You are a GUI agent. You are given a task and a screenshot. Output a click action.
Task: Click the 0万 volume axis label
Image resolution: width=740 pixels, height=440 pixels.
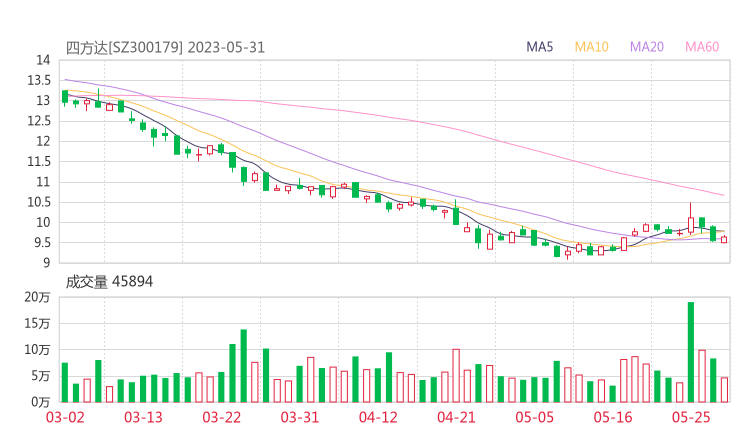point(41,402)
